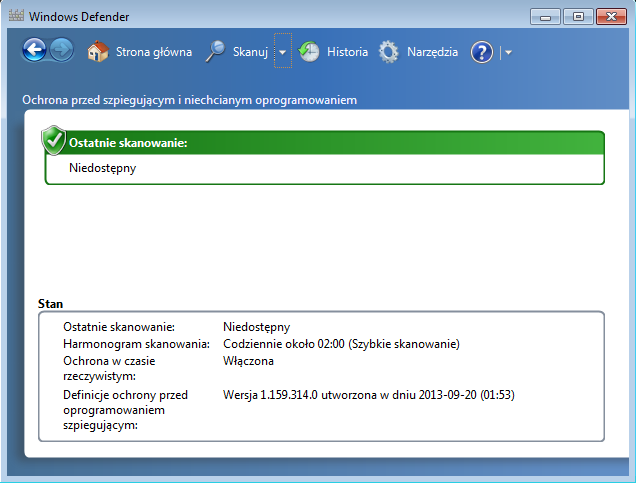Screen dimensions: 636x483
Task: Open the Historia section label
Action: 347,52
